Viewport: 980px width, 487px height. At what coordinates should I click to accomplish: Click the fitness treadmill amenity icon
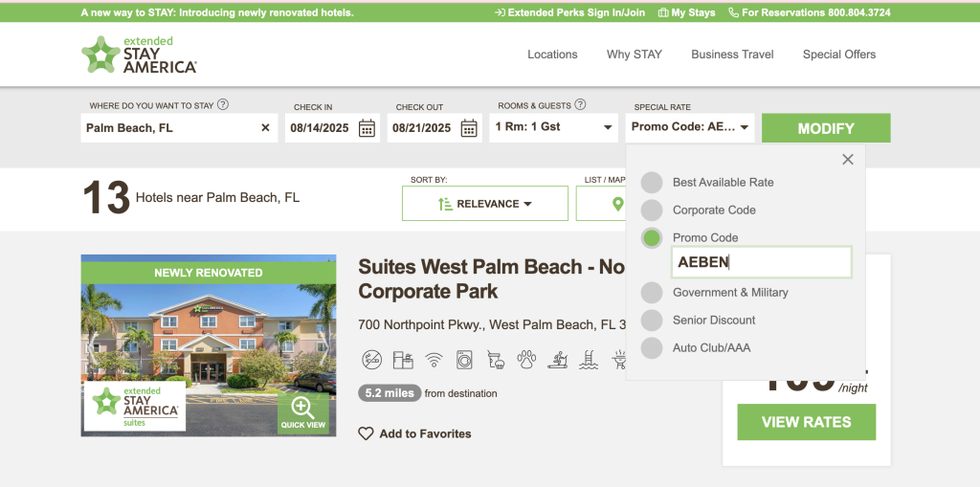[x=558, y=360]
